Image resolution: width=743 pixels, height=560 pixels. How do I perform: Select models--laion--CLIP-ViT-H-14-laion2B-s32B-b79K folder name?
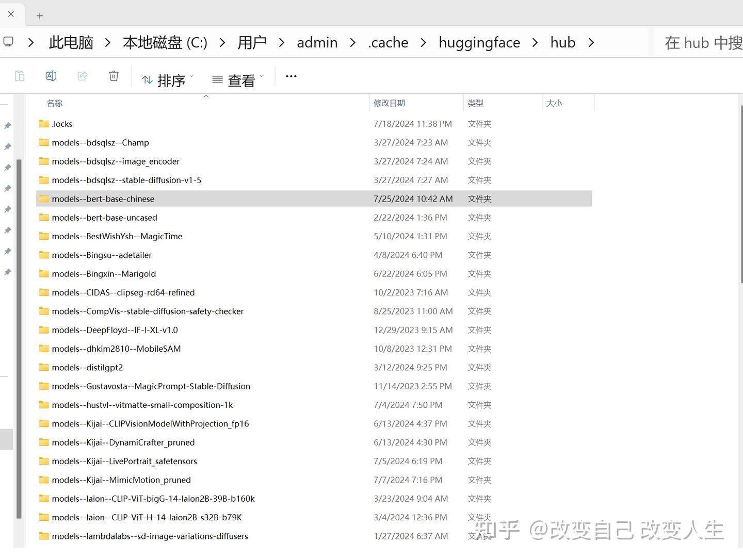pos(147,517)
